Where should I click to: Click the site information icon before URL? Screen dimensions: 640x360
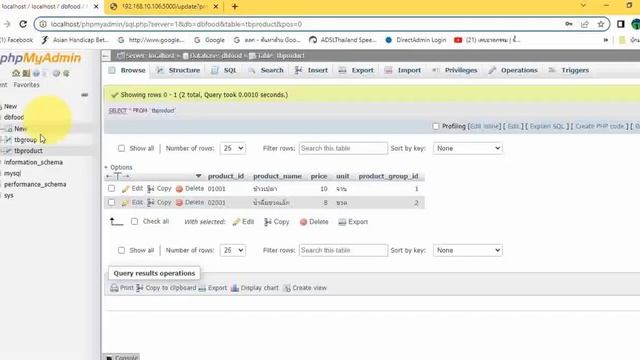click(43, 24)
